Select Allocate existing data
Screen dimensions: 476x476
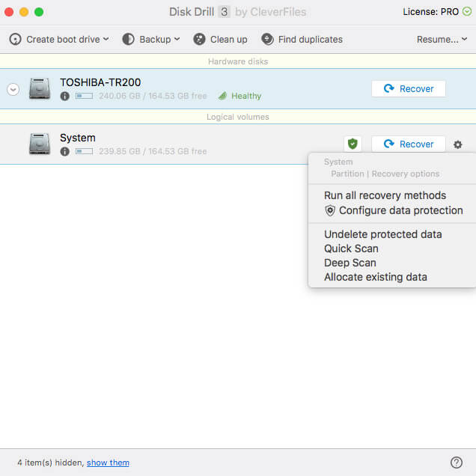click(376, 277)
